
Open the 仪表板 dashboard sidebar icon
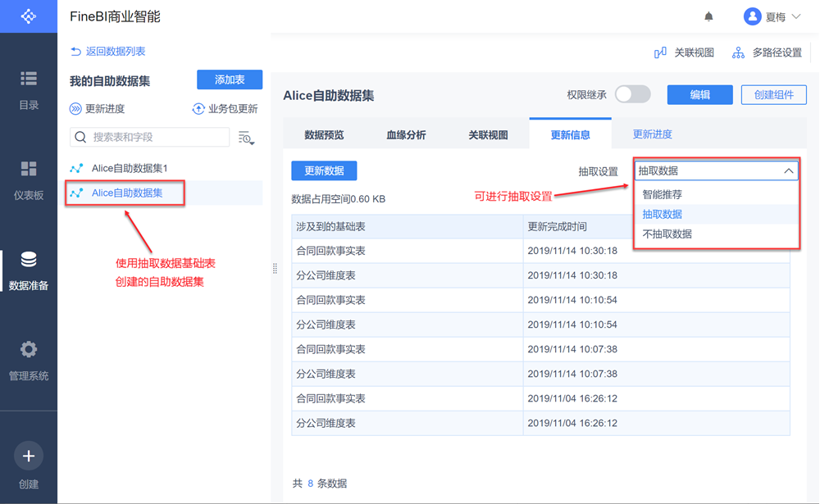28,169
